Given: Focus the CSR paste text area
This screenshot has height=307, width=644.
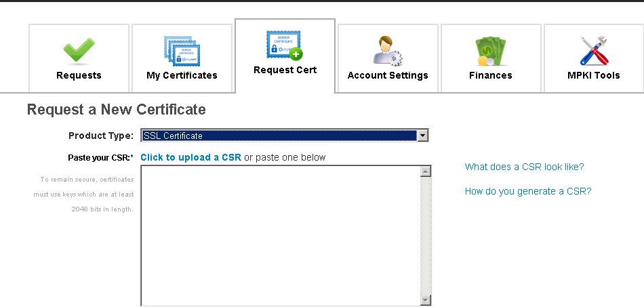Looking at the screenshot, I should click(279, 235).
